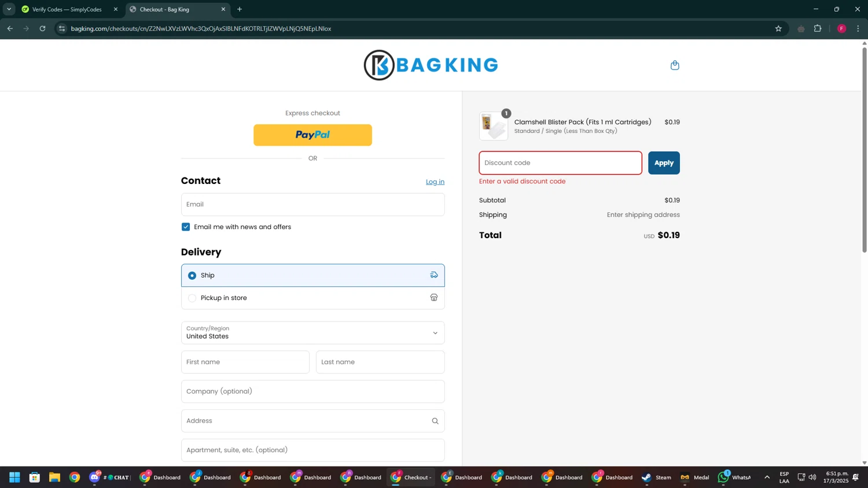Switch to Checkout window in taskbar

(x=411, y=478)
